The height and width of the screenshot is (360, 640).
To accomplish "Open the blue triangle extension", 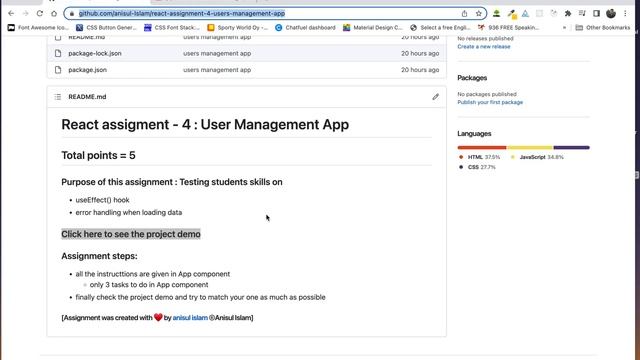I will pyautogui.click(x=525, y=13).
